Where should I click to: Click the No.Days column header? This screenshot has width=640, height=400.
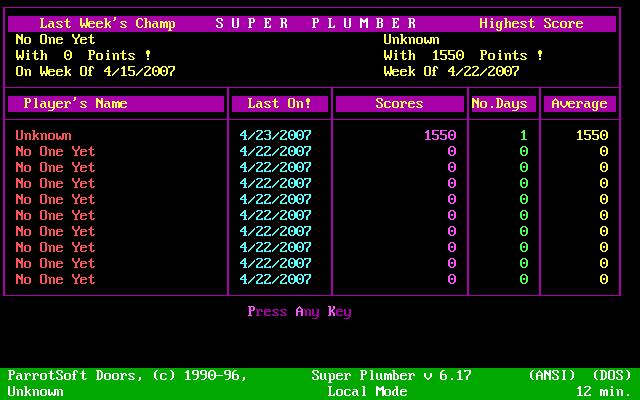click(x=504, y=104)
